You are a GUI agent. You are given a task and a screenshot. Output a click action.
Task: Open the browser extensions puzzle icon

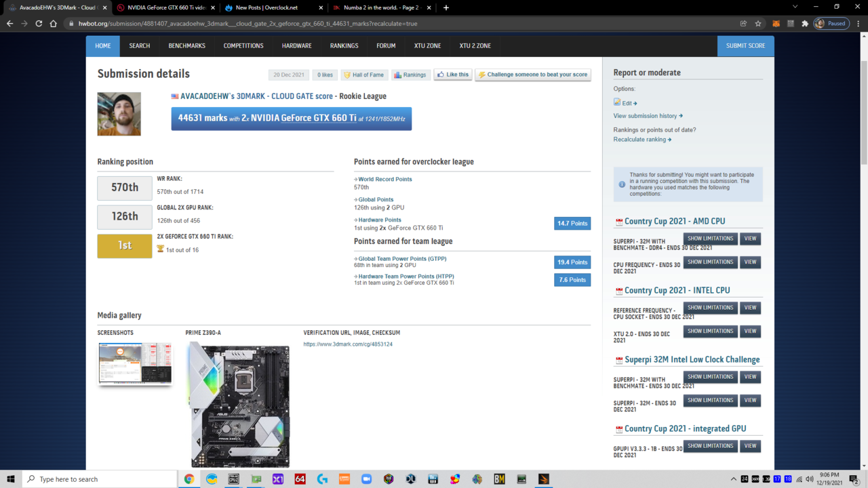tap(805, 24)
